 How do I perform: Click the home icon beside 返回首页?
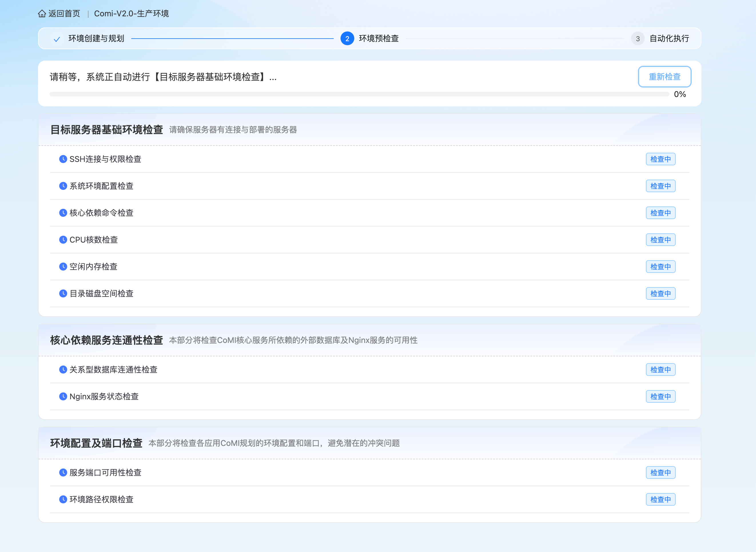click(x=42, y=14)
